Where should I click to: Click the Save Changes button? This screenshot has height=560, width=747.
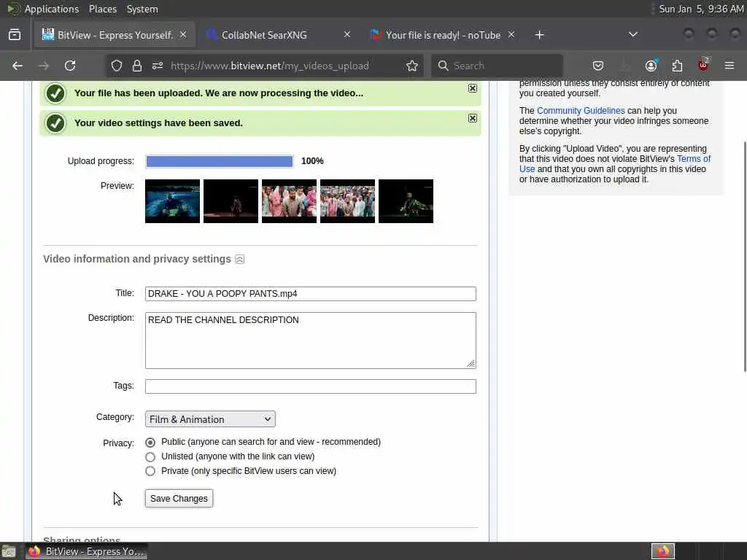coord(179,499)
